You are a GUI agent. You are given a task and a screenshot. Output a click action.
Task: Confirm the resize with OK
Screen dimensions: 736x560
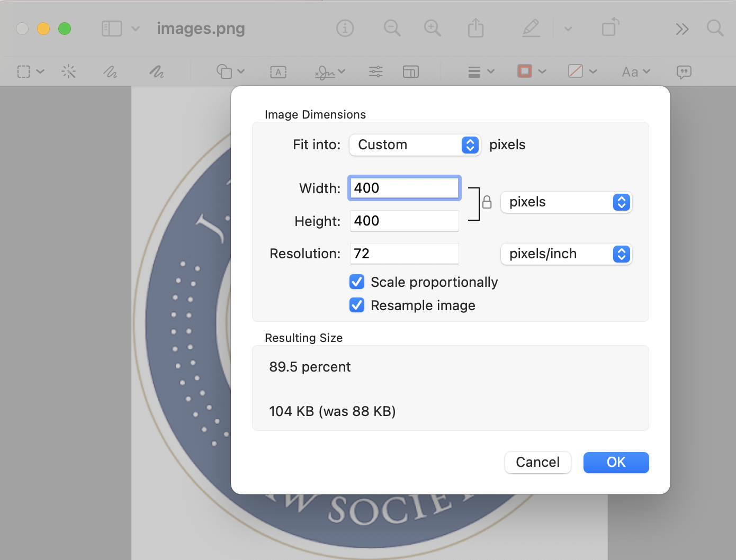click(616, 463)
